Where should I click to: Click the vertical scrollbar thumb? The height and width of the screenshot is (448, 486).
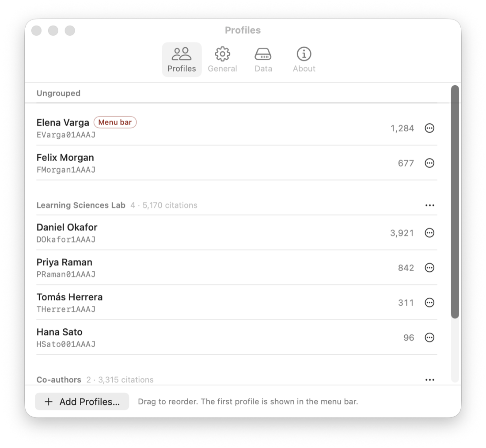[455, 202]
